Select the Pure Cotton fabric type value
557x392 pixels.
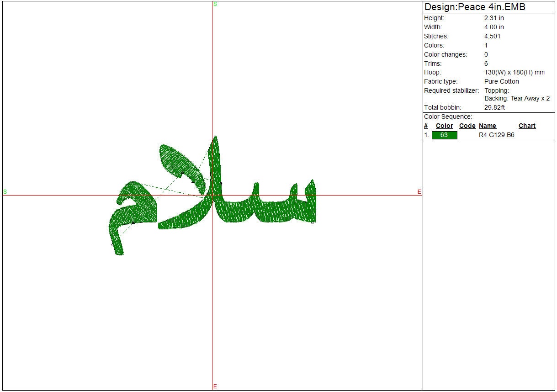(501, 81)
